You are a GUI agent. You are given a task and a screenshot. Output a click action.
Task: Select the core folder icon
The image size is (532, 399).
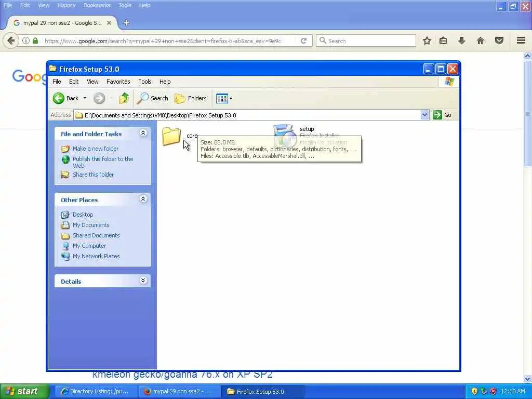171,136
